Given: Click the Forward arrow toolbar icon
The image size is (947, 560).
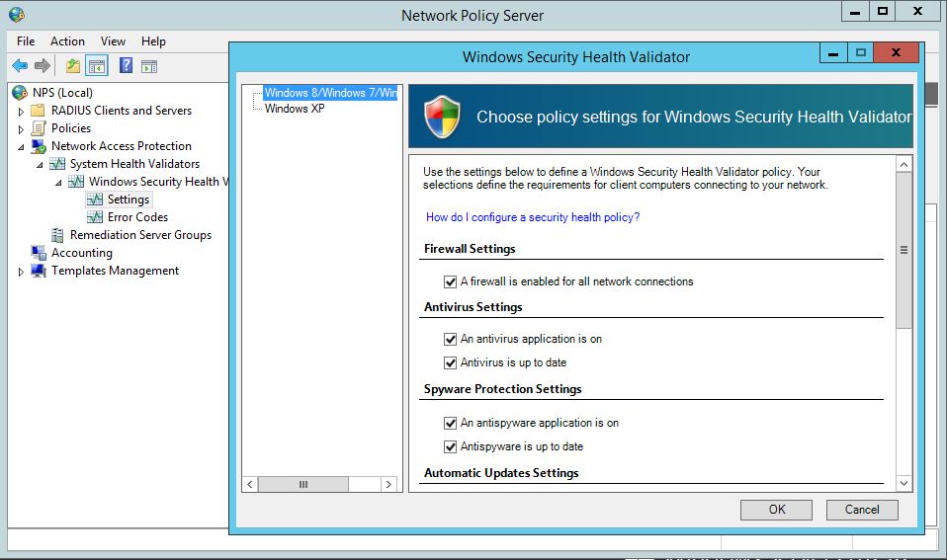Looking at the screenshot, I should [43, 66].
